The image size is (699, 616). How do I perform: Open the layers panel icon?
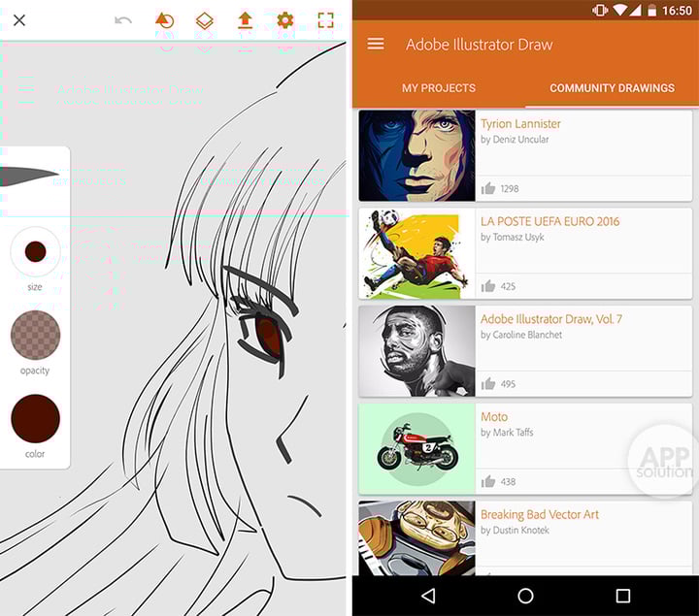(x=204, y=20)
